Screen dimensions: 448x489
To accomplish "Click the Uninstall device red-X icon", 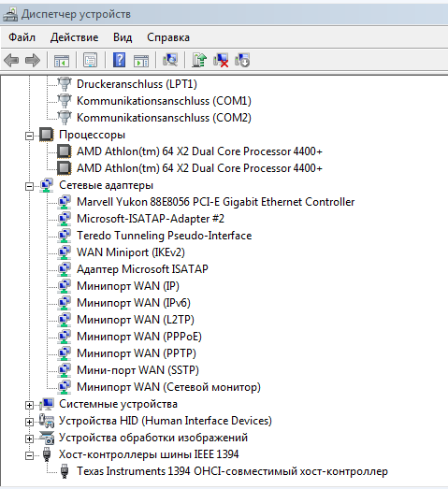I will (221, 60).
